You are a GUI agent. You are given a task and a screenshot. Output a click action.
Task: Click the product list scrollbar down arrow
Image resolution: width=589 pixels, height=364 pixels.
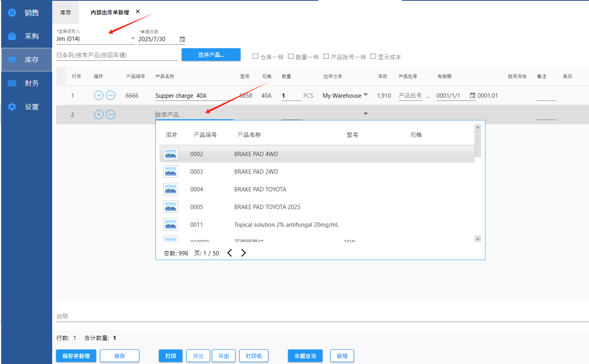click(x=478, y=238)
